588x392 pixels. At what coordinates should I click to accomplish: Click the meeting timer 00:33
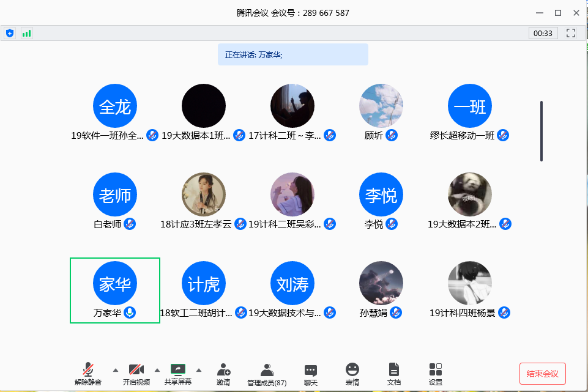(x=543, y=33)
